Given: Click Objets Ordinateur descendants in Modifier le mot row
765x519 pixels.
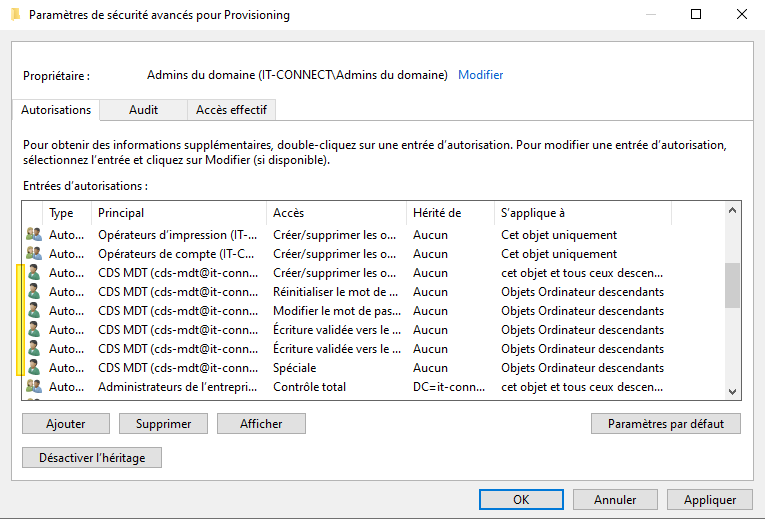Looking at the screenshot, I should [x=583, y=311].
